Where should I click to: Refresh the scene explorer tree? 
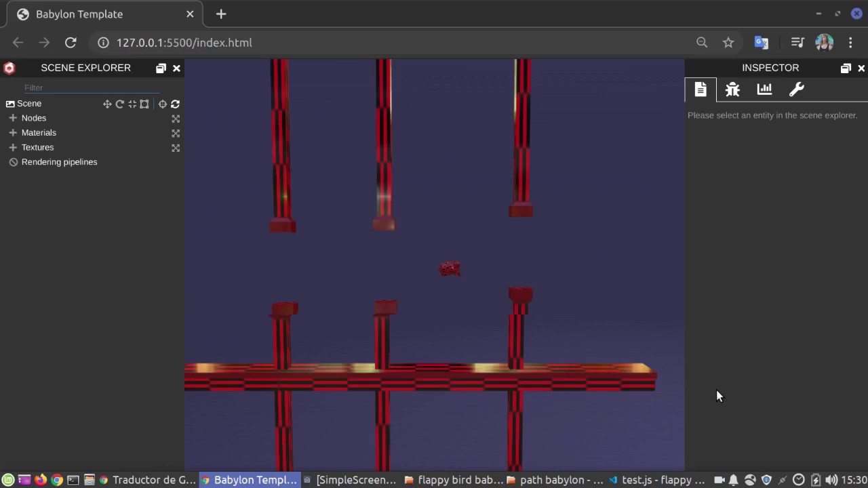tap(176, 104)
